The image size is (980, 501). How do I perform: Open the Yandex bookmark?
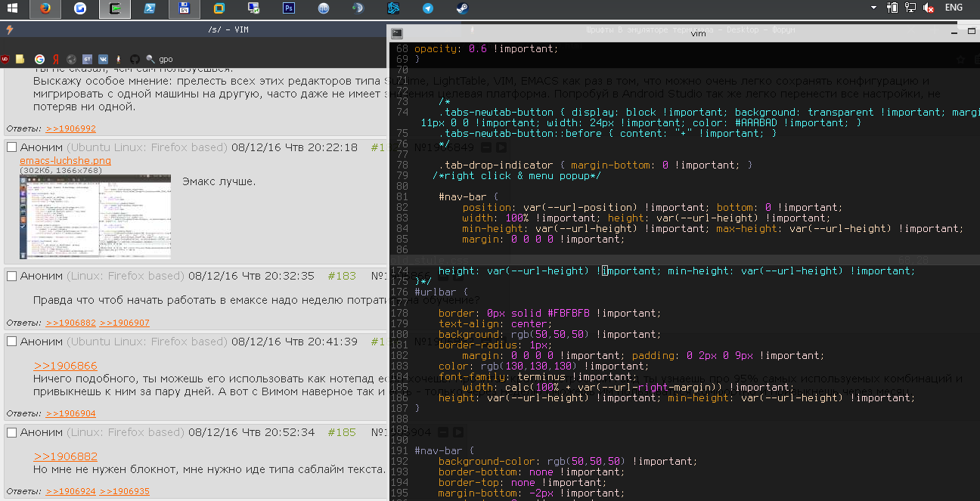click(x=56, y=59)
